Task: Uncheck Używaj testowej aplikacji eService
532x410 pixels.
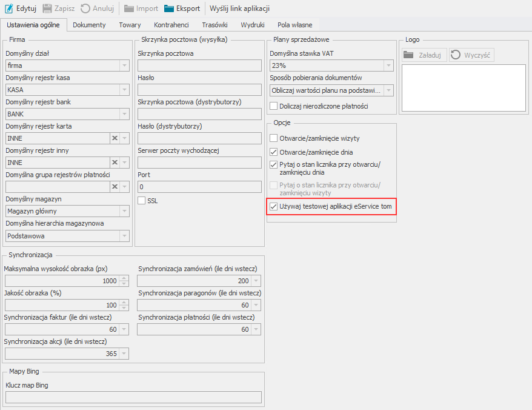Action: [273, 207]
